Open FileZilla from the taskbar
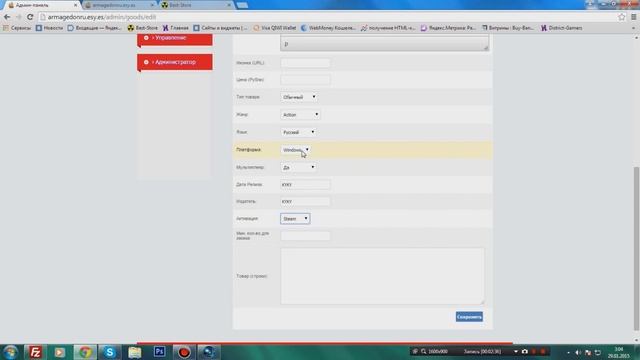This screenshot has width=640, height=360. coord(35,352)
